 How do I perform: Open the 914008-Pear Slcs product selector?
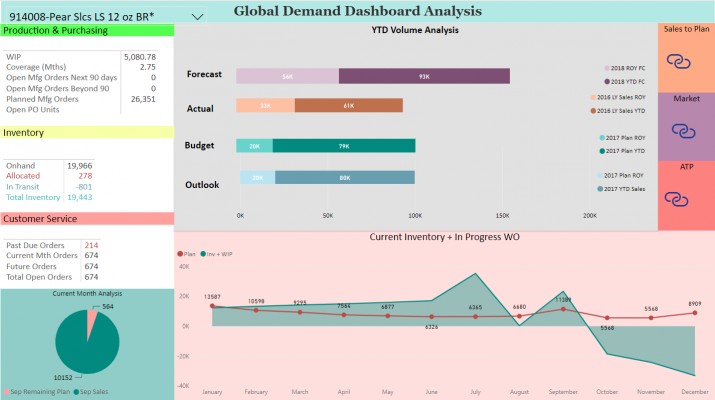pos(106,16)
